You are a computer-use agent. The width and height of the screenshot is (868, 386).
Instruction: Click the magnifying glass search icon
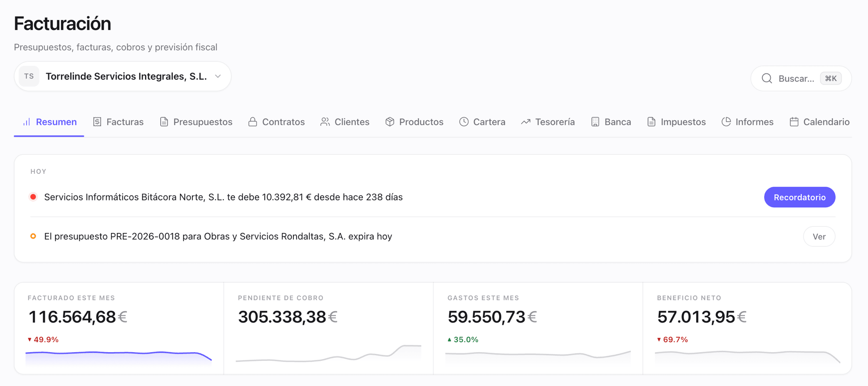pyautogui.click(x=767, y=79)
